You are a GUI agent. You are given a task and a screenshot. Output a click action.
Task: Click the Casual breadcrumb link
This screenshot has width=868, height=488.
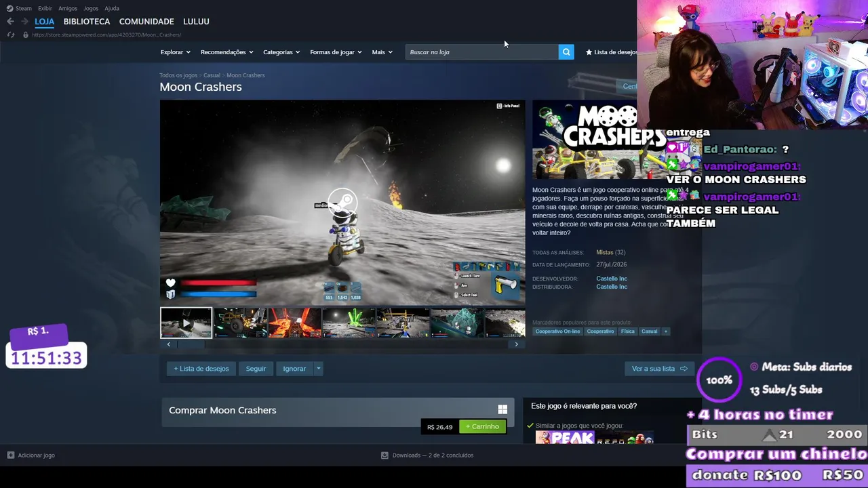pos(212,75)
